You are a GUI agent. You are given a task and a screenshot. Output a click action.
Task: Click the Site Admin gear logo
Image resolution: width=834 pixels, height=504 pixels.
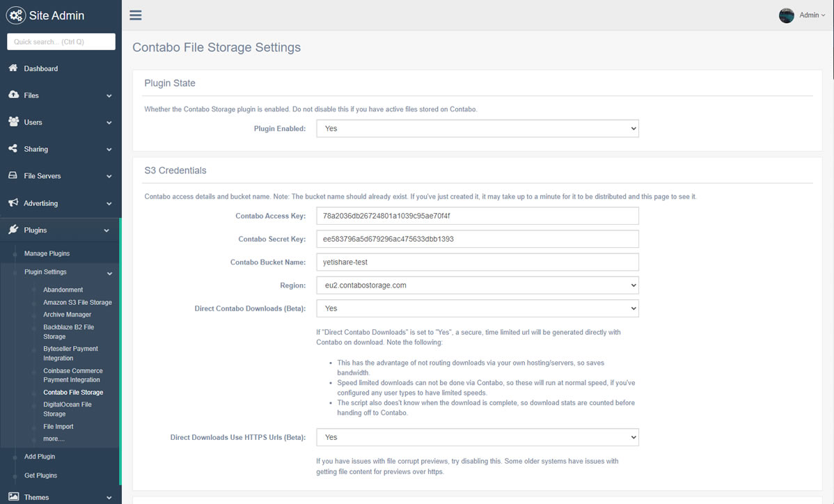[15, 15]
